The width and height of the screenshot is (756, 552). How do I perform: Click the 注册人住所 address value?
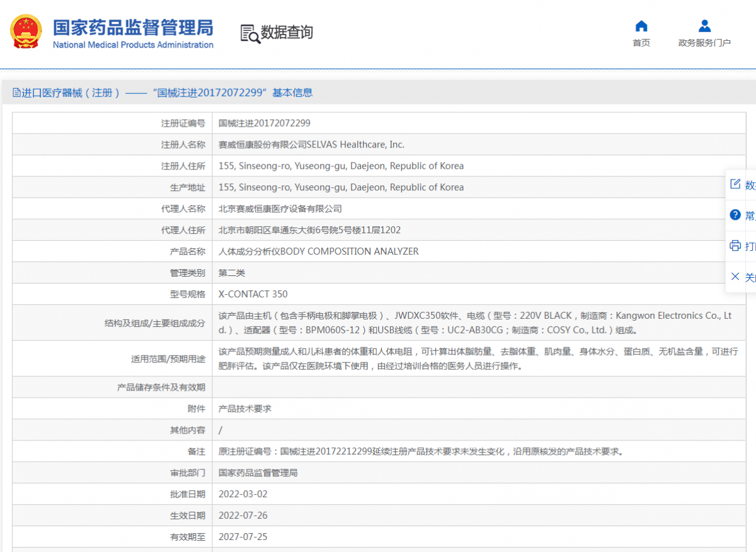341,166
